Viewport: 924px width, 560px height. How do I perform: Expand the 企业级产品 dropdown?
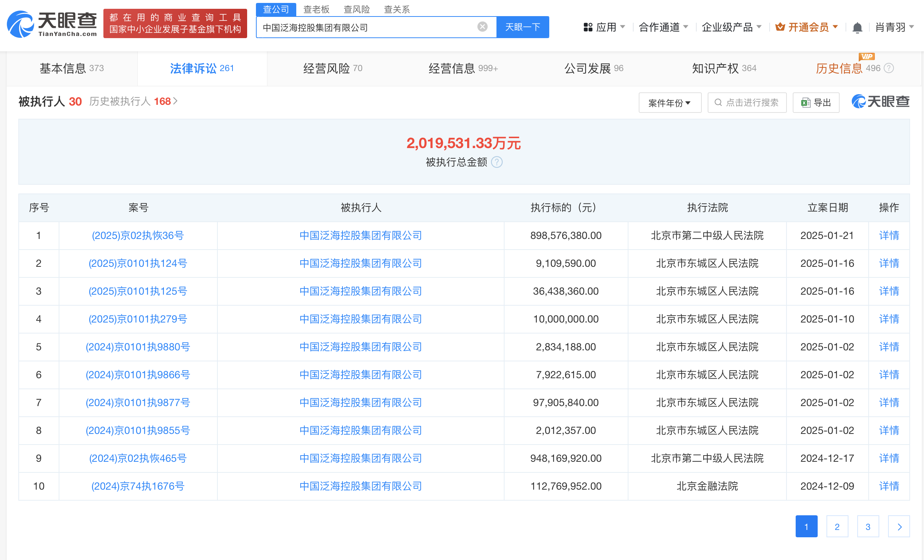click(x=731, y=27)
